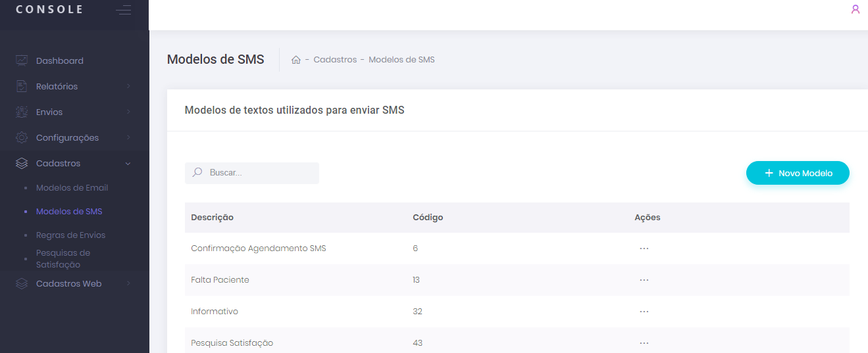Click the Novo Modelo button
Image resolution: width=868 pixels, height=353 pixels.
click(798, 173)
